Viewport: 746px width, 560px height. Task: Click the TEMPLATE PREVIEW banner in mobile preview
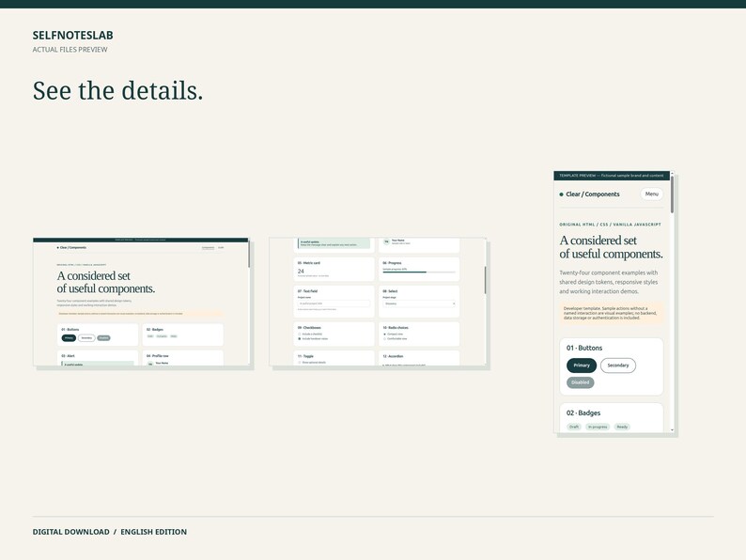[612, 176]
